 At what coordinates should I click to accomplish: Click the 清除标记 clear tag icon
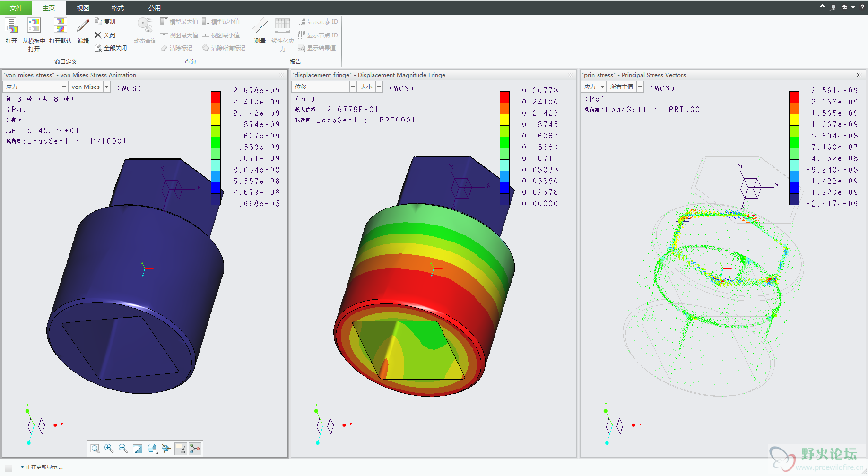164,48
